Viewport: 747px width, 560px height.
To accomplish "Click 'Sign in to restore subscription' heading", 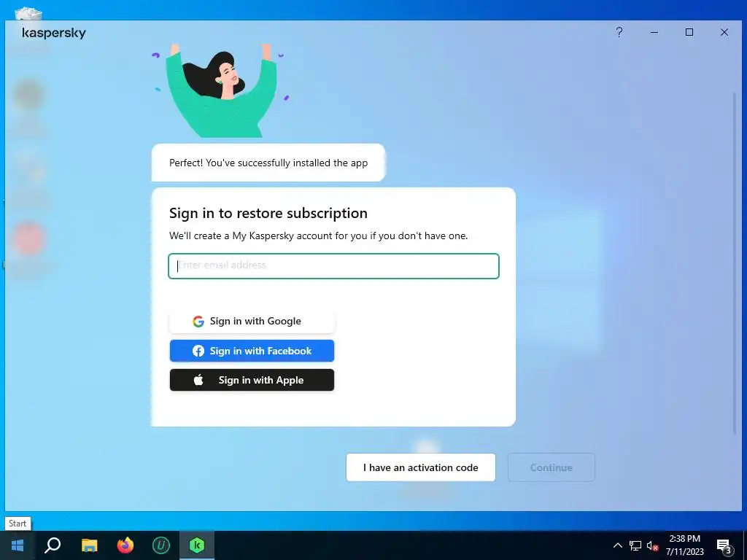I will point(268,213).
